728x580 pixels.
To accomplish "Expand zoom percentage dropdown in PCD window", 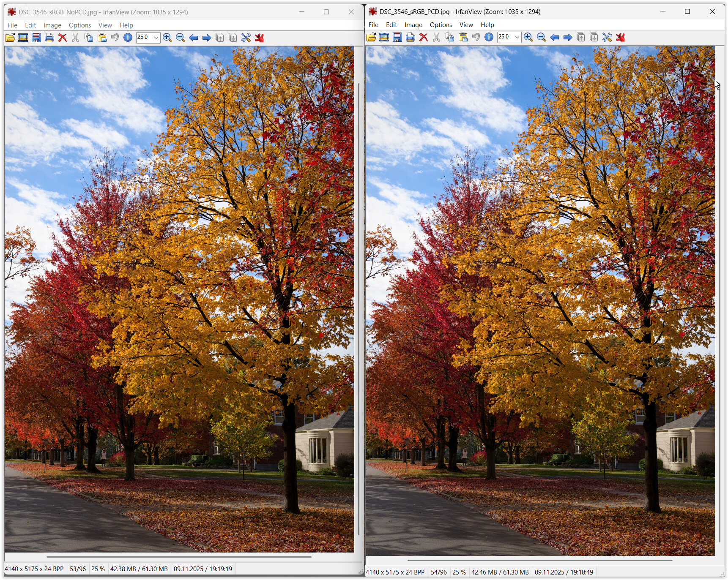I will click(517, 38).
